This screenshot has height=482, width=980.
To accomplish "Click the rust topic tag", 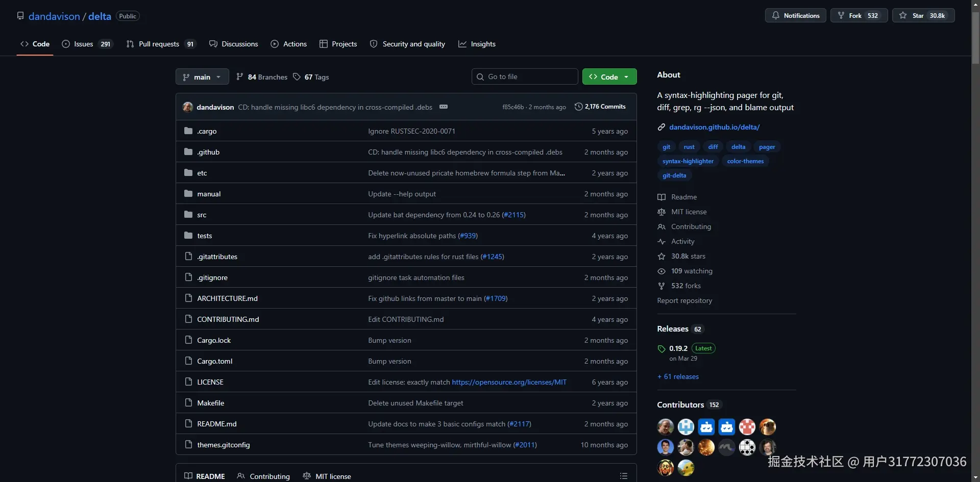I will 689,147.
